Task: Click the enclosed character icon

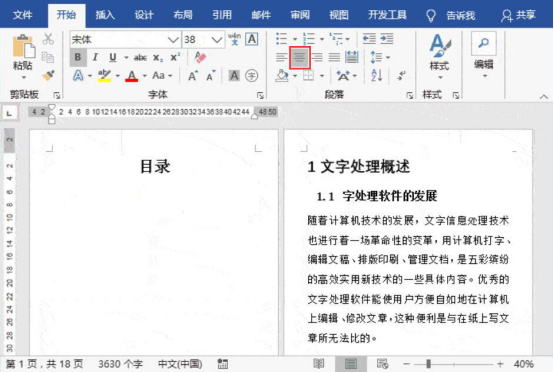Action: coord(252,76)
